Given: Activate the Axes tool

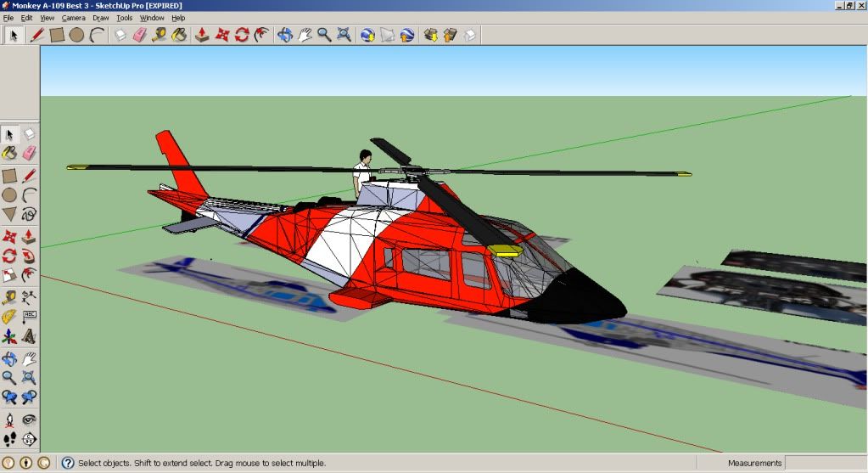Looking at the screenshot, I should click(x=9, y=336).
